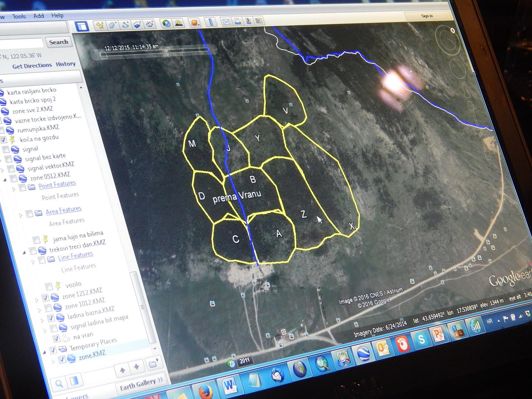Screen dimensions: 532x399
Task: Collapse the zone 0512.KMZ tree node
Action: (x=5, y=180)
